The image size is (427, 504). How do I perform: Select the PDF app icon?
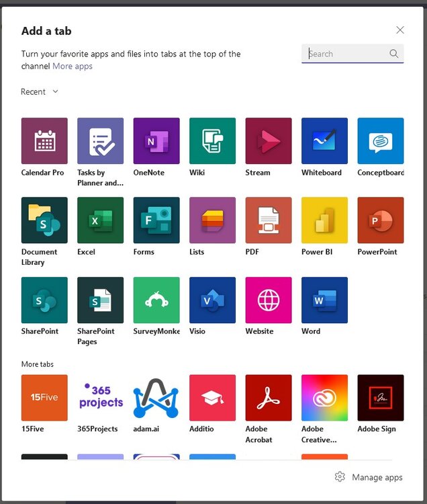269,220
